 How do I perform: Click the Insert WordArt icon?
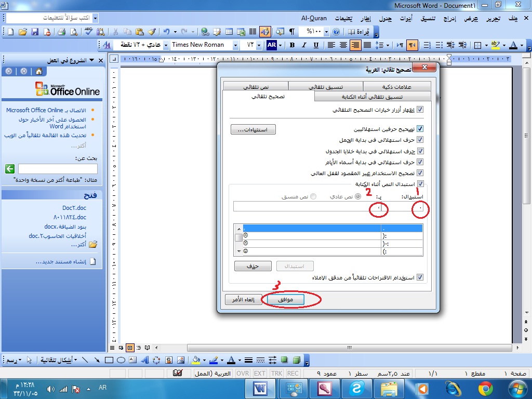coord(144,360)
